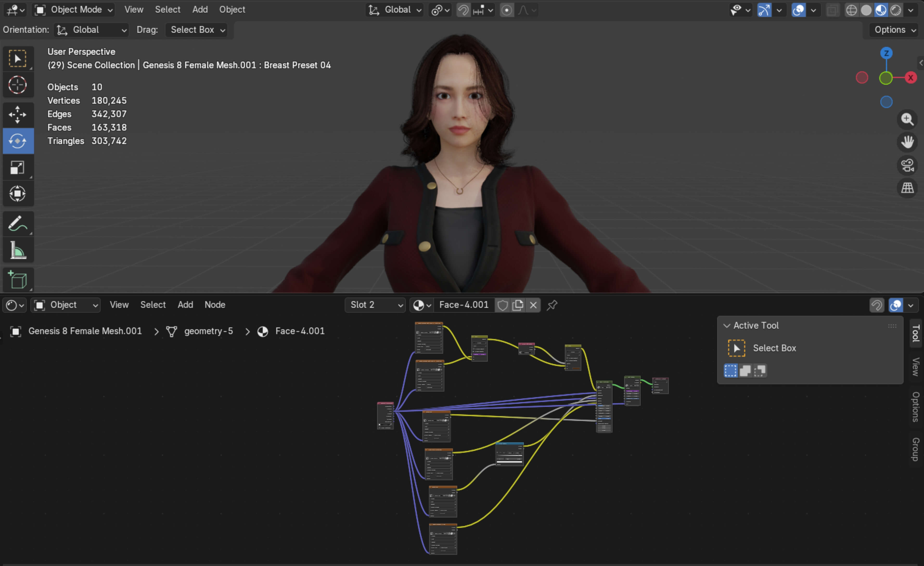
Task: Open the viewport Add menu
Action: (200, 10)
